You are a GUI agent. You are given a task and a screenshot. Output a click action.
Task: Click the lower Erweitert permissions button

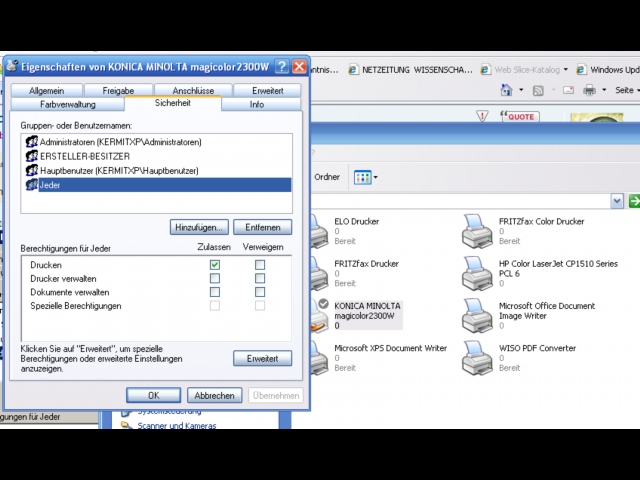point(262,358)
